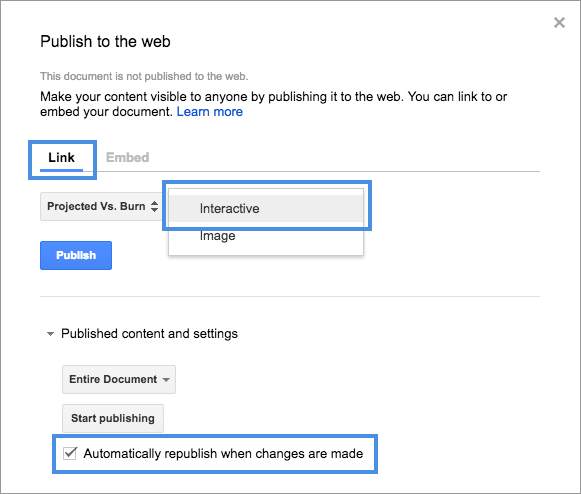Click the blue Publish button
The width and height of the screenshot is (581, 494).
pyautogui.click(x=76, y=255)
